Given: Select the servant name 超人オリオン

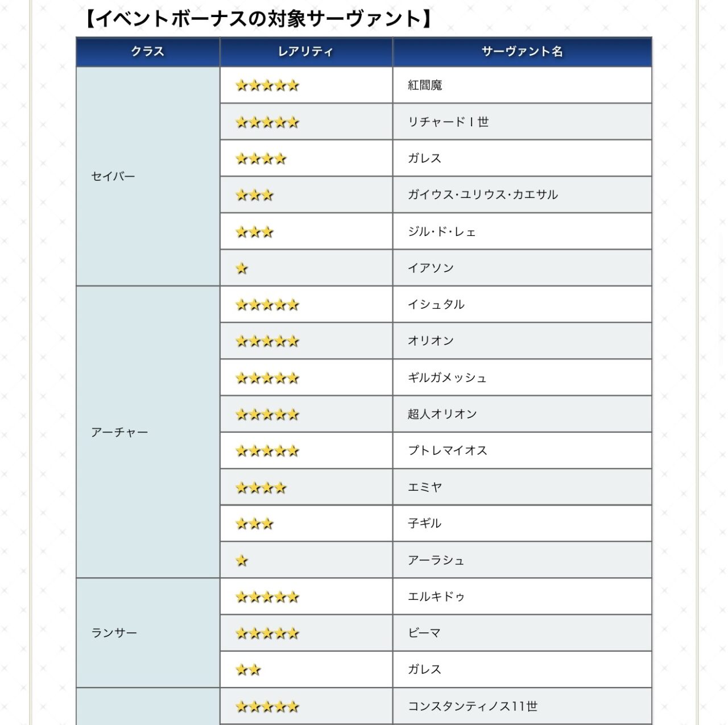Looking at the screenshot, I should [x=442, y=414].
